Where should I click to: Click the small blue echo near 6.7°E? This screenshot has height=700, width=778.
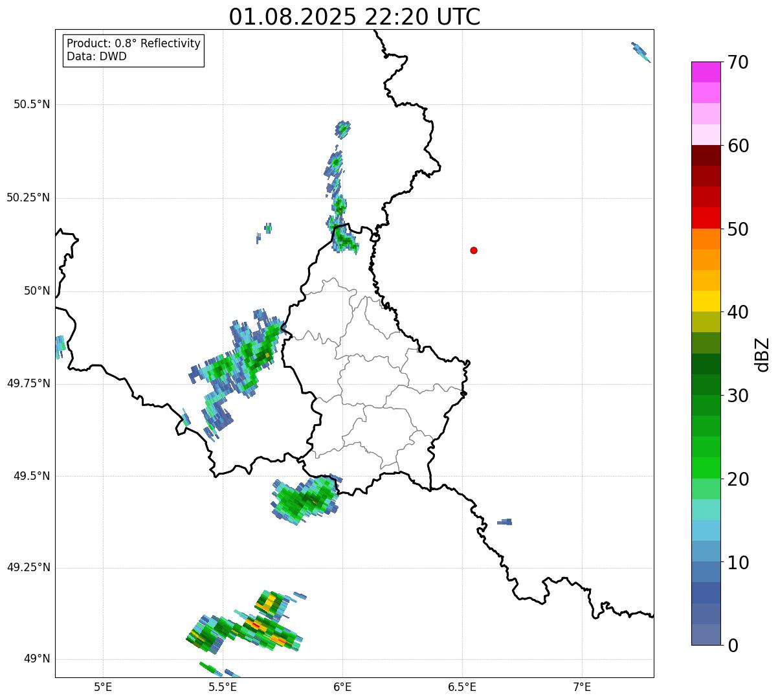tap(505, 522)
